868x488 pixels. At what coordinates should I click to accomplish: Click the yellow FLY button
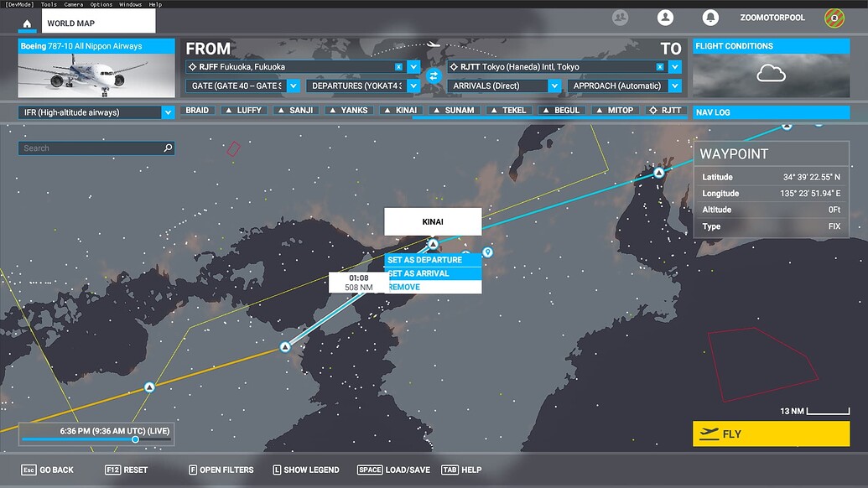(772, 434)
